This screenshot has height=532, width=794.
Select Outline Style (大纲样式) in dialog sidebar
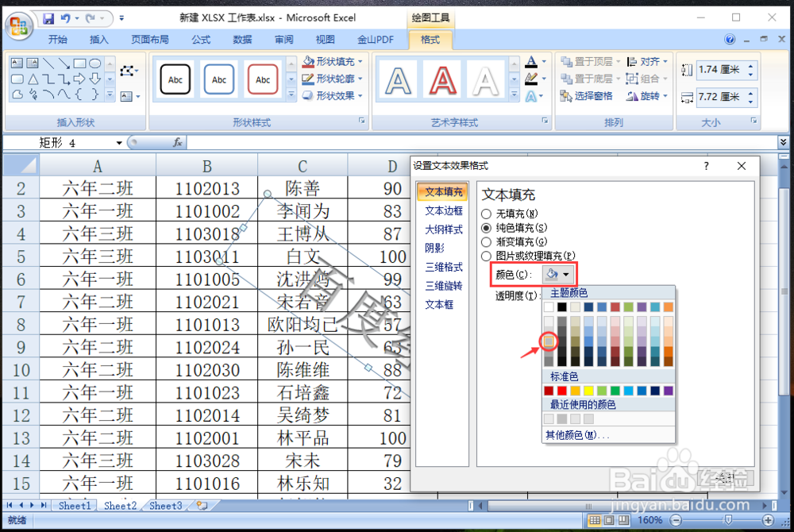click(x=443, y=229)
